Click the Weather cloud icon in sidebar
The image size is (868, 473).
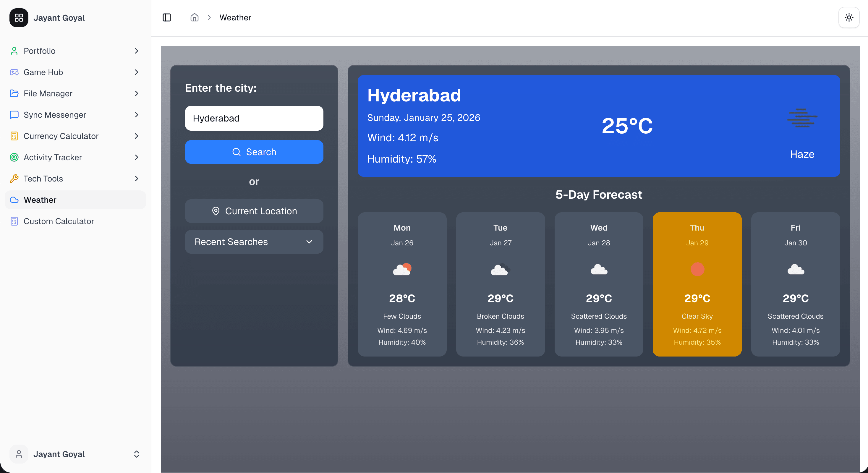coord(14,200)
